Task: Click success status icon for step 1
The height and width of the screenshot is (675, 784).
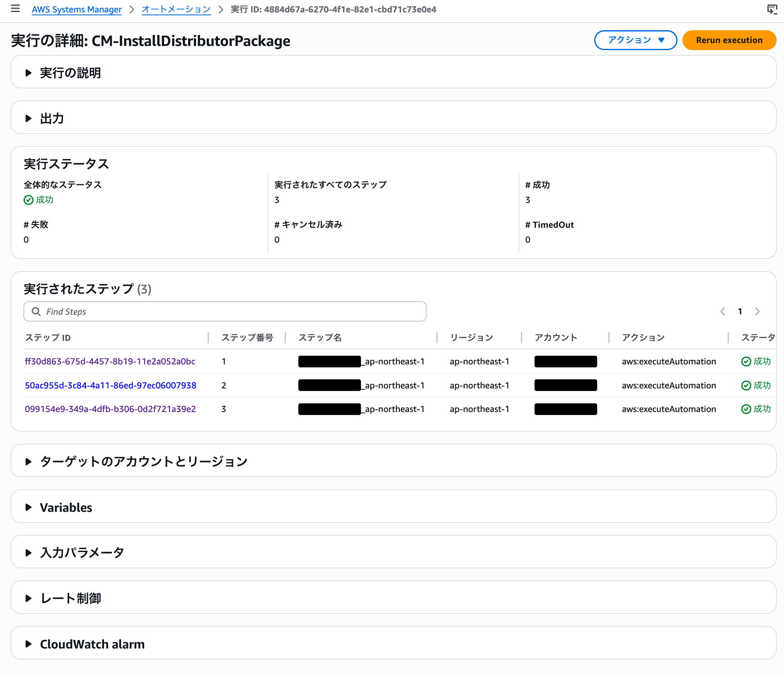Action: tap(746, 362)
